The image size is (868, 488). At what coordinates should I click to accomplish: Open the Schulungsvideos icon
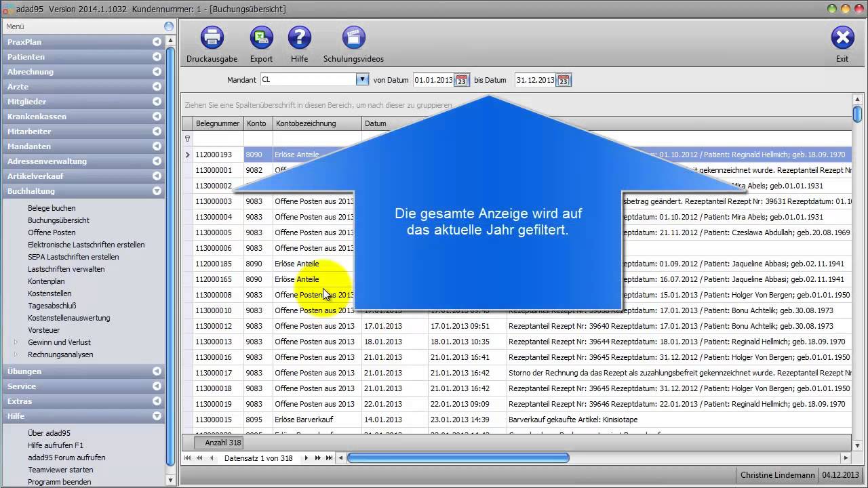click(x=353, y=38)
